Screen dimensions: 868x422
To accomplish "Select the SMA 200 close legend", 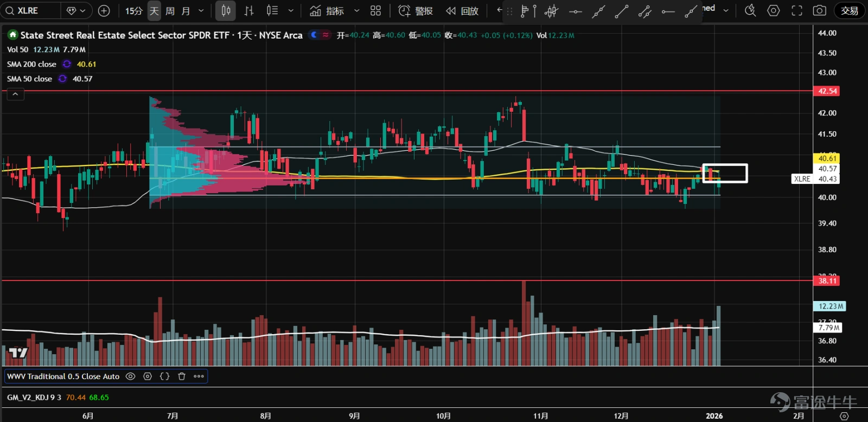I will [31, 64].
